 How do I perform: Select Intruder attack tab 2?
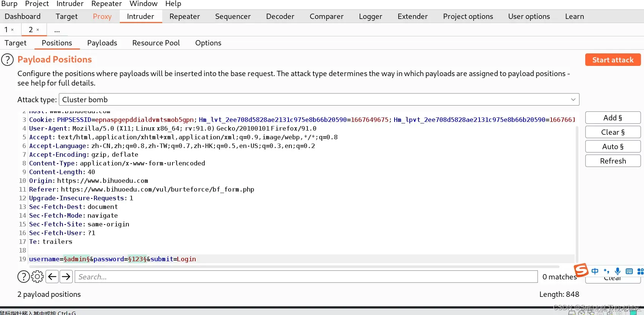(x=31, y=30)
